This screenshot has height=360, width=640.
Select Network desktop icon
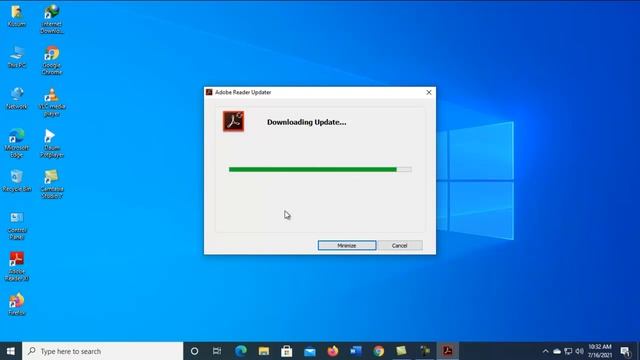17,98
